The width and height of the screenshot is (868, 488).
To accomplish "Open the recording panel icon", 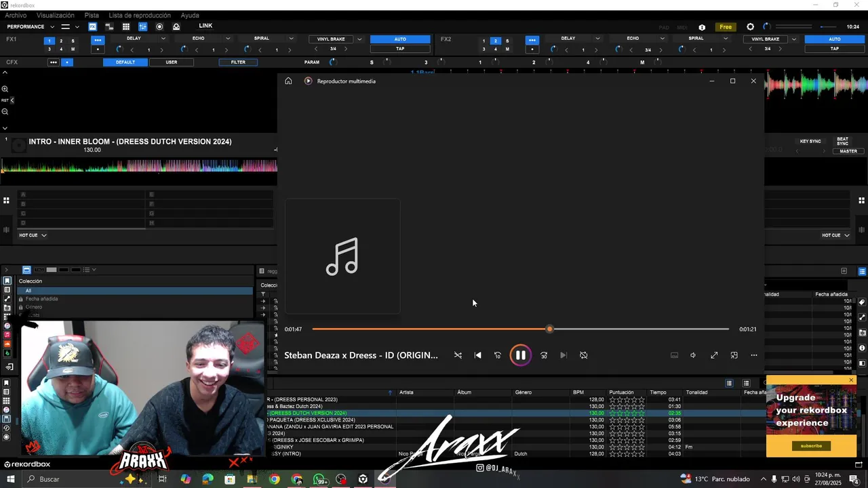I will 159,26.
